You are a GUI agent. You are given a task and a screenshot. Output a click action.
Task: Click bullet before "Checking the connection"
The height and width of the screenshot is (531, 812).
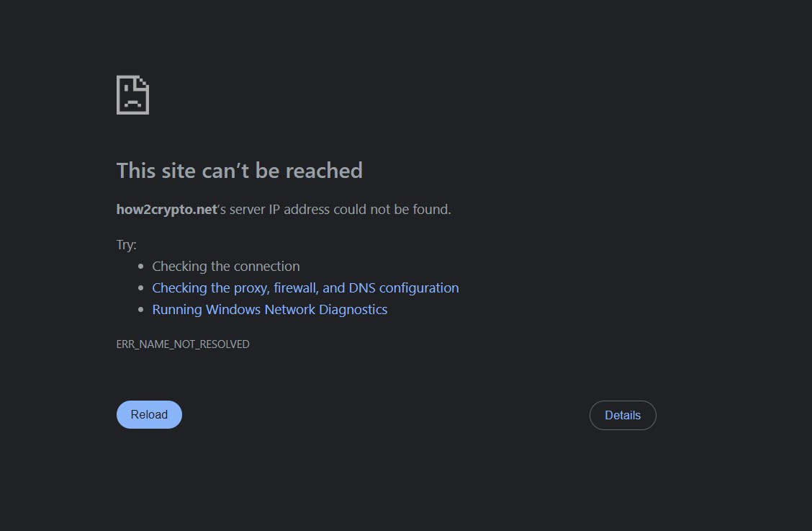pos(140,267)
